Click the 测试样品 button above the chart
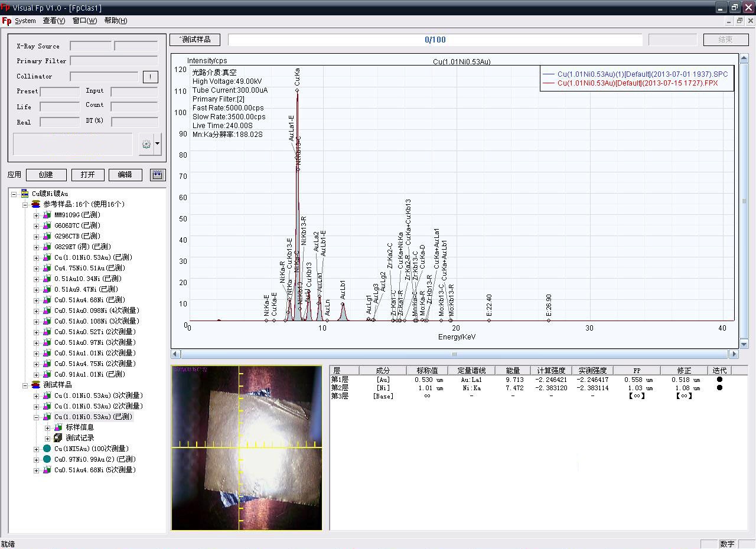This screenshot has height=549, width=756. (195, 40)
